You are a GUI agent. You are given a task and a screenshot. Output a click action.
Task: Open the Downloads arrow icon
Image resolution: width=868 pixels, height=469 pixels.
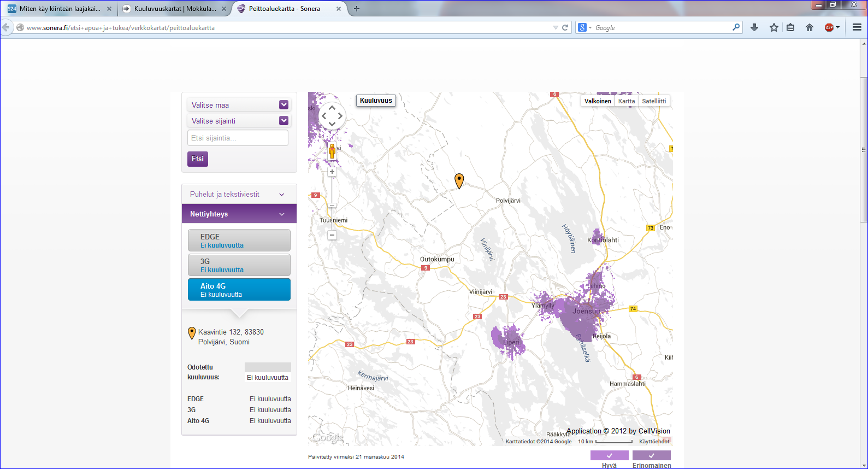754,27
